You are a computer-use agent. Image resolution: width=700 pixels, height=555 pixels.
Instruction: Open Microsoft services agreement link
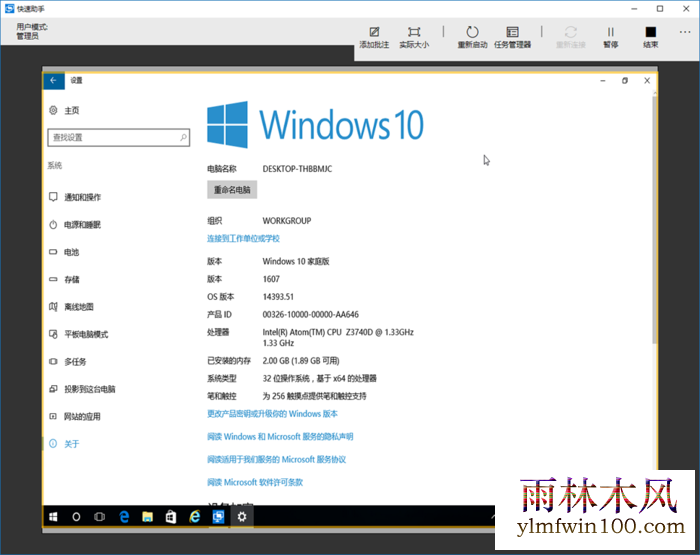(276, 459)
